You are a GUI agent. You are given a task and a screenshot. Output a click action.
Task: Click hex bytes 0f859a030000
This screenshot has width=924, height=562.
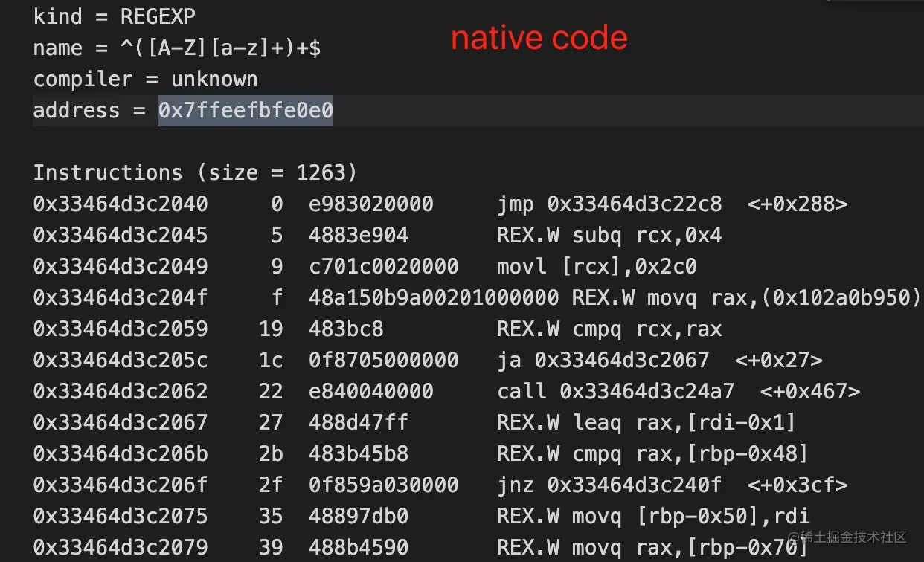[384, 485]
